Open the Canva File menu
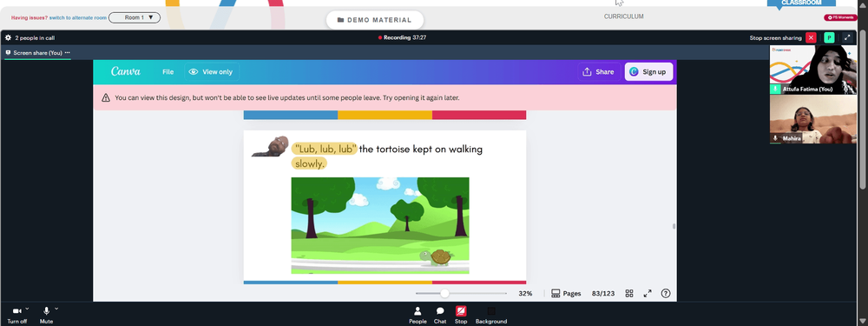This screenshot has width=868, height=326. click(168, 72)
